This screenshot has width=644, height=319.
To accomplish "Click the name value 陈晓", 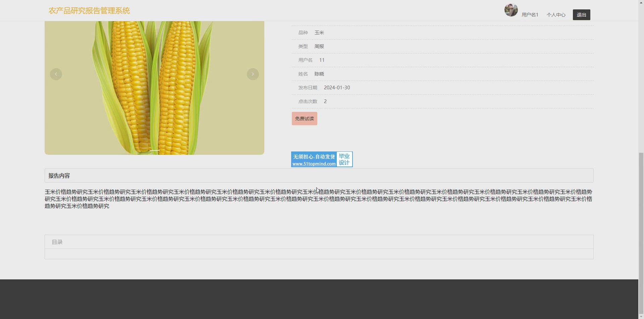I will point(319,74).
